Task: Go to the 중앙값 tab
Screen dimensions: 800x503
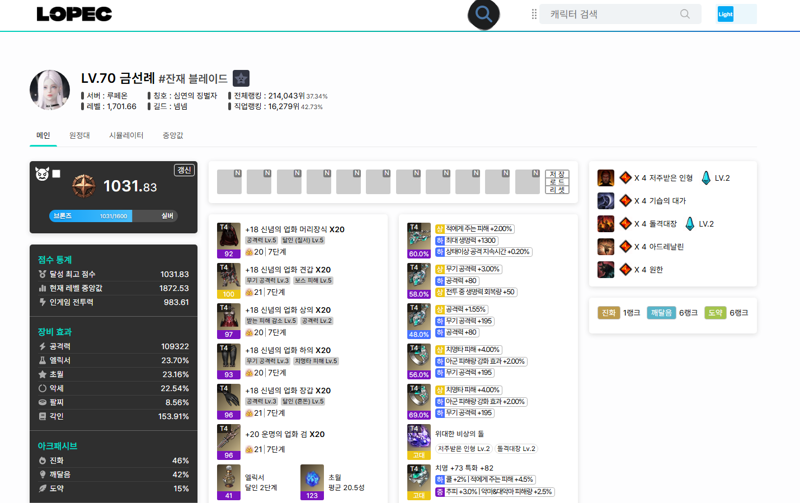Action: point(172,135)
